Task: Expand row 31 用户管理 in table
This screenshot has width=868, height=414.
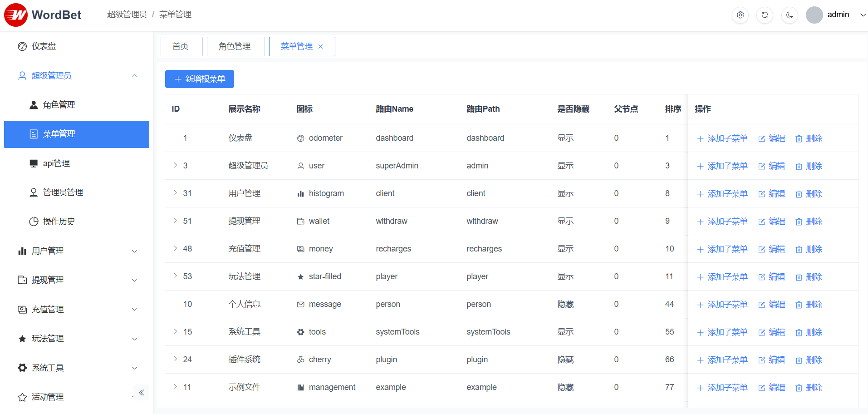Action: [176, 193]
